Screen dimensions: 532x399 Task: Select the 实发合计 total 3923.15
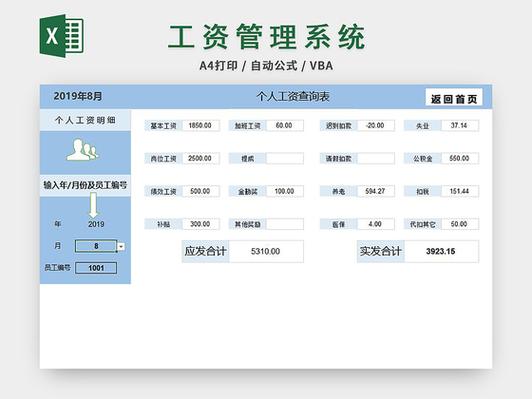[x=441, y=251]
